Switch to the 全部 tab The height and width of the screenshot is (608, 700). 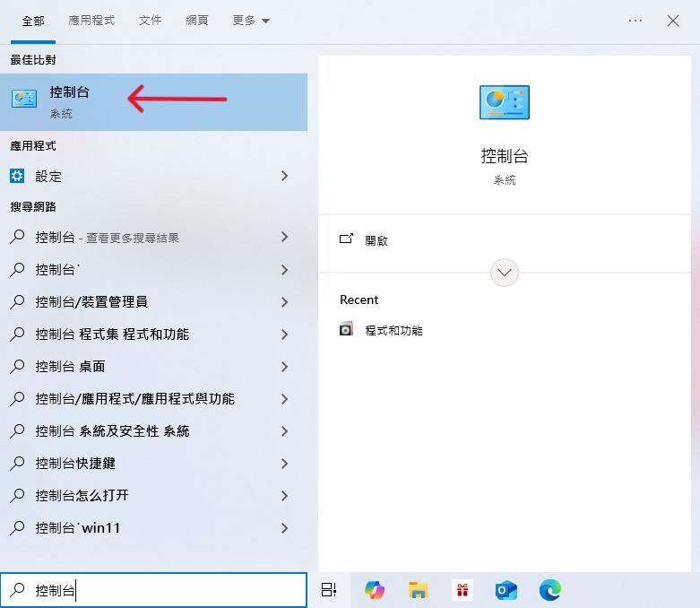point(33,21)
